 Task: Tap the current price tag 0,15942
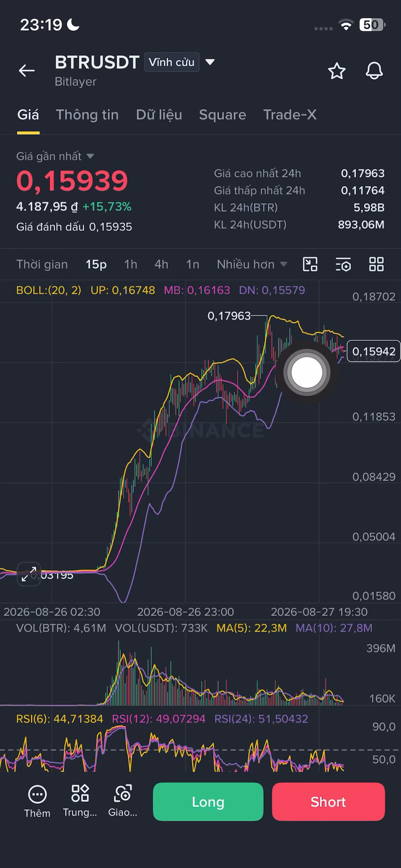tap(373, 351)
